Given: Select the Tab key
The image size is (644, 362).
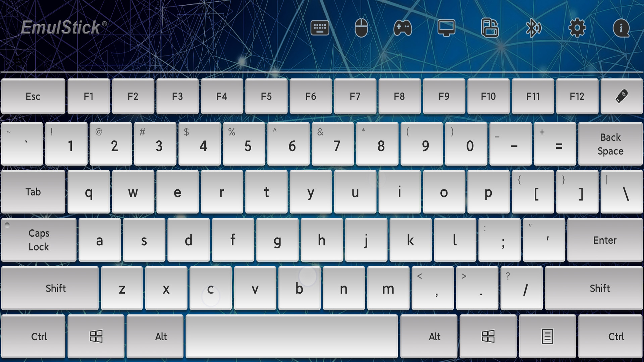Looking at the screenshot, I should coord(33,192).
